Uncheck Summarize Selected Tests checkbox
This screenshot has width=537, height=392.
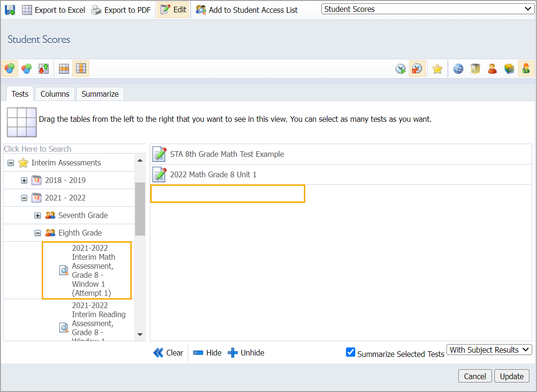click(350, 352)
